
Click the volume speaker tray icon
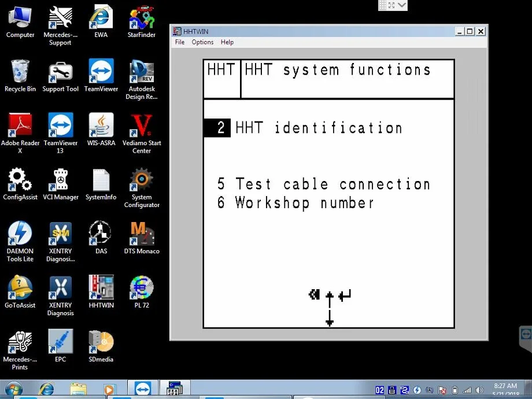coord(479,390)
